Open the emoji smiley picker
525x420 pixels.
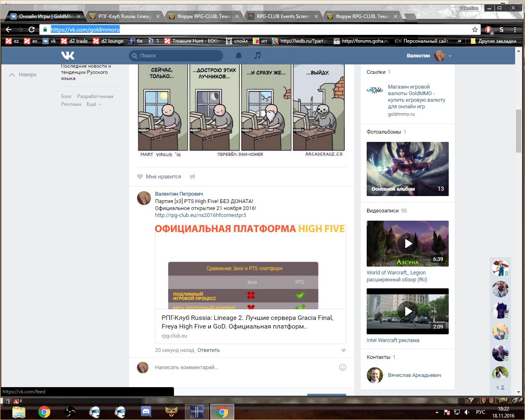[342, 367]
